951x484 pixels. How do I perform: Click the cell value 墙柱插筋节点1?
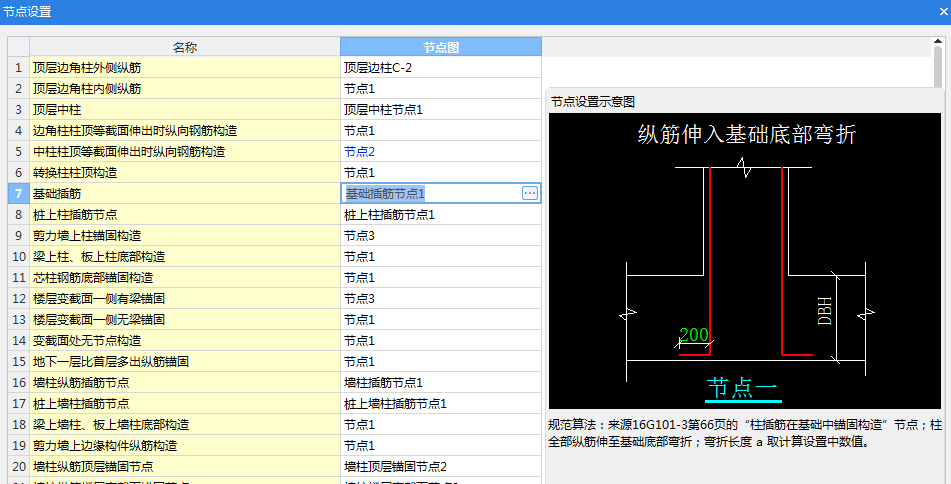[x=383, y=383]
